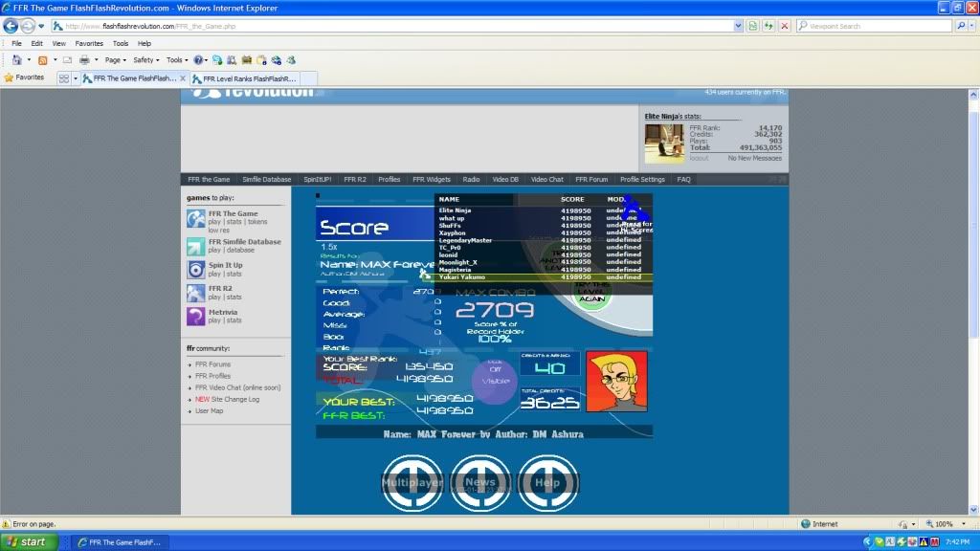
Task: Open the Metrivia game icon
Action: (x=195, y=317)
